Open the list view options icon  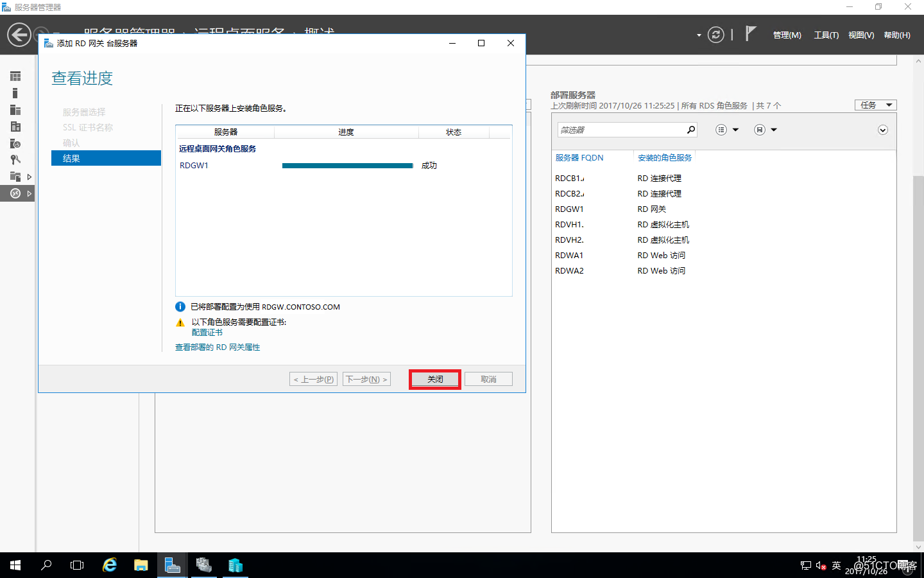[721, 130]
